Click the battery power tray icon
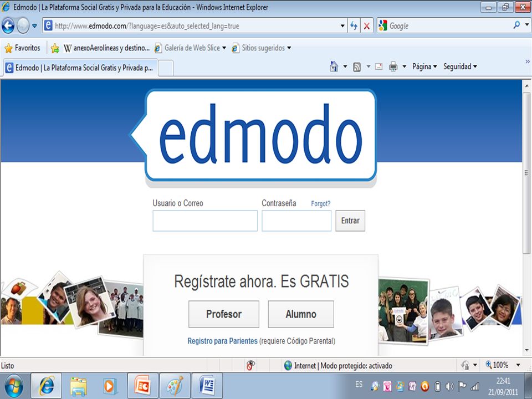Viewport: 532px width, 399px height. (438, 386)
